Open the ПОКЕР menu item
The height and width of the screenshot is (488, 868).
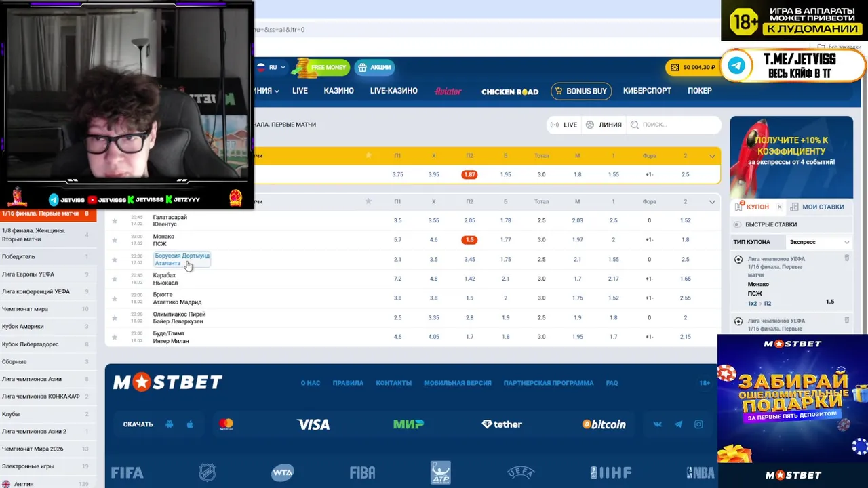pos(700,91)
